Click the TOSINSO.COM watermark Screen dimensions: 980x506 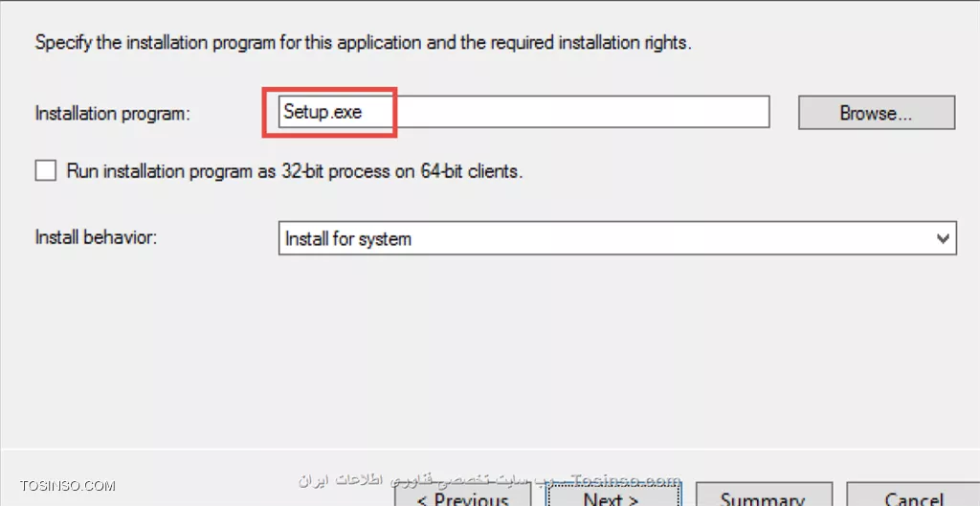point(68,485)
